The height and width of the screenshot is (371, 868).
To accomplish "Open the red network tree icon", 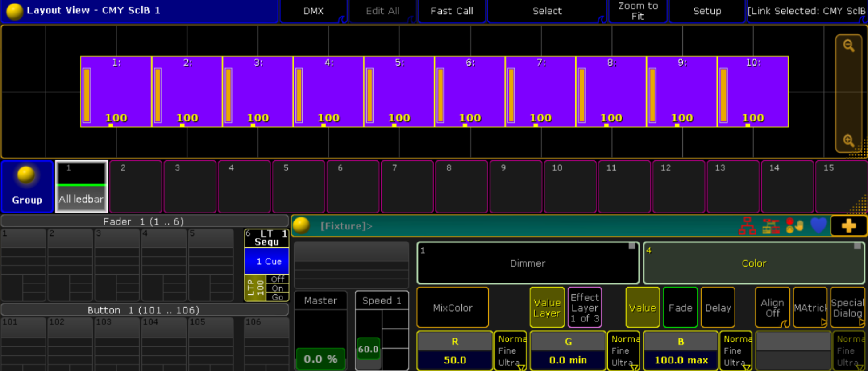I will click(x=747, y=226).
